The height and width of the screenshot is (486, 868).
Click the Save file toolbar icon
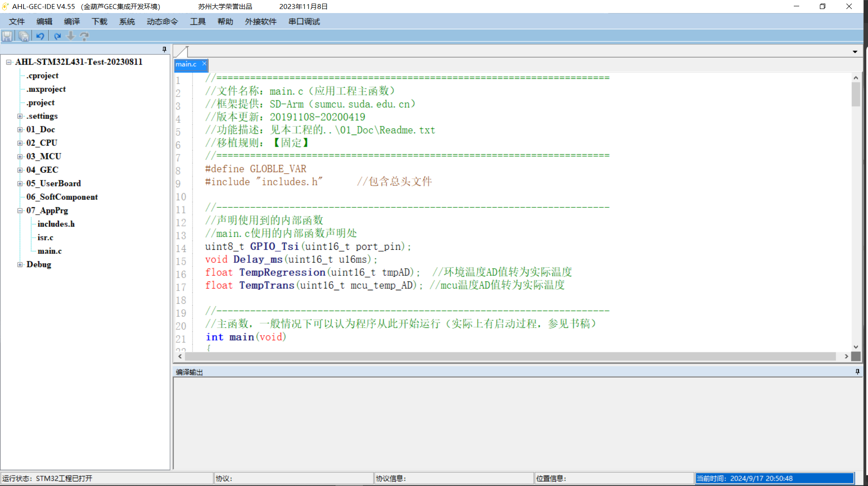point(7,36)
